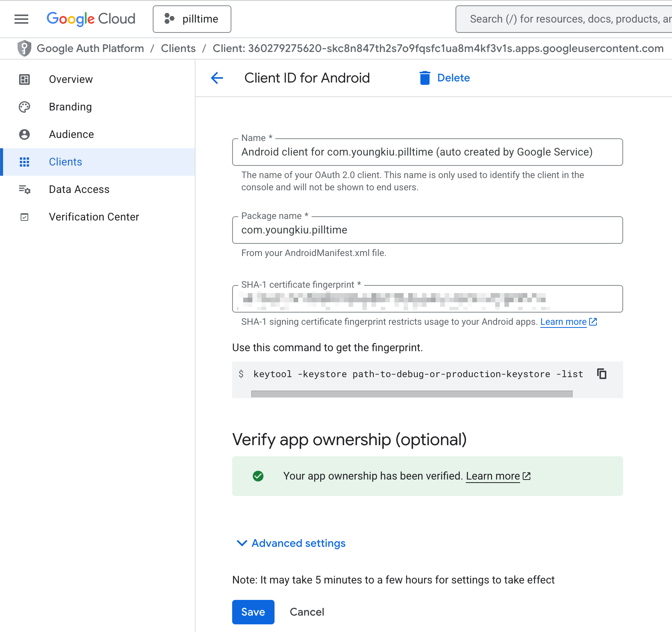
Task: Select Clients in the sidebar
Action: tap(98, 162)
